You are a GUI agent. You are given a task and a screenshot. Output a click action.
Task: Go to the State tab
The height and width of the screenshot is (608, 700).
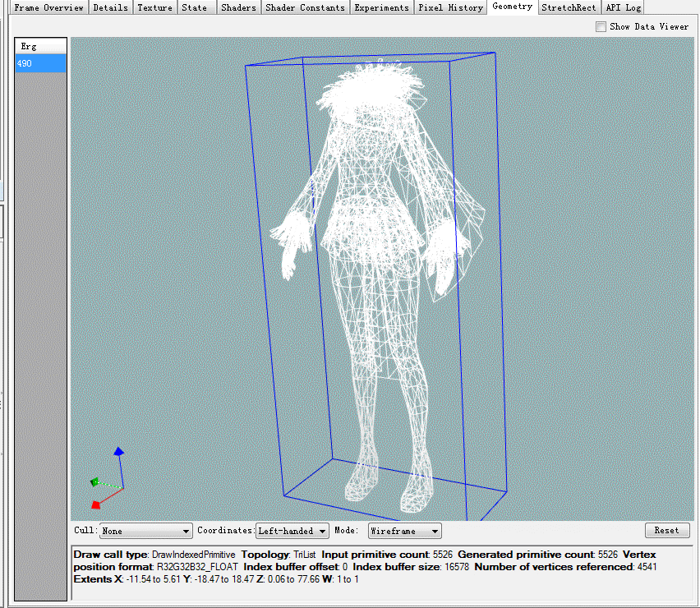click(x=194, y=7)
